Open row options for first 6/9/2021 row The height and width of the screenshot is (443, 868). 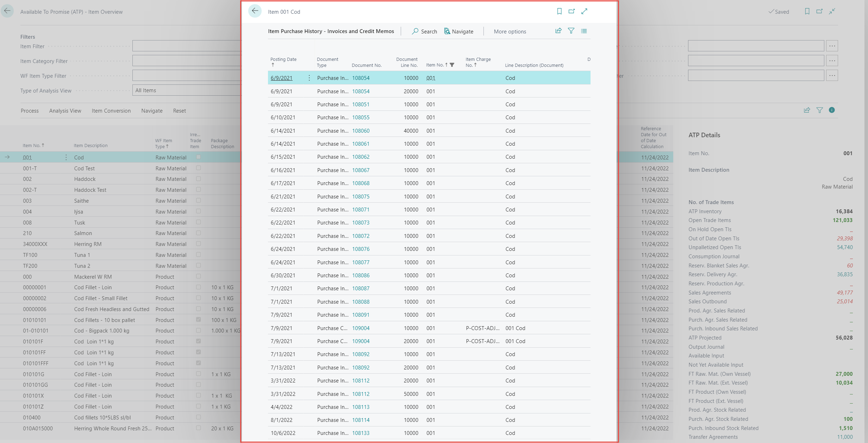coord(309,78)
